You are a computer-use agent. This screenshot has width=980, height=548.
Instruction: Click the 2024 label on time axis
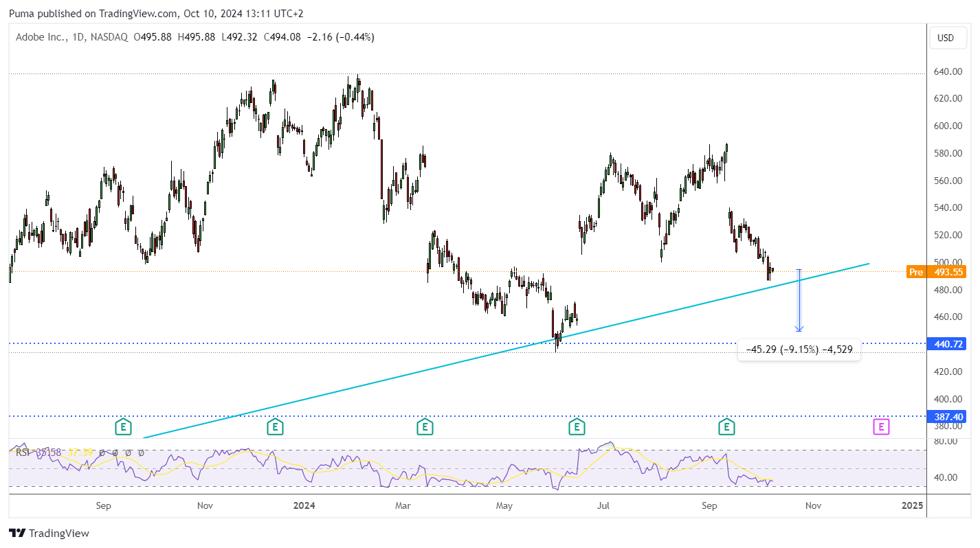click(304, 505)
